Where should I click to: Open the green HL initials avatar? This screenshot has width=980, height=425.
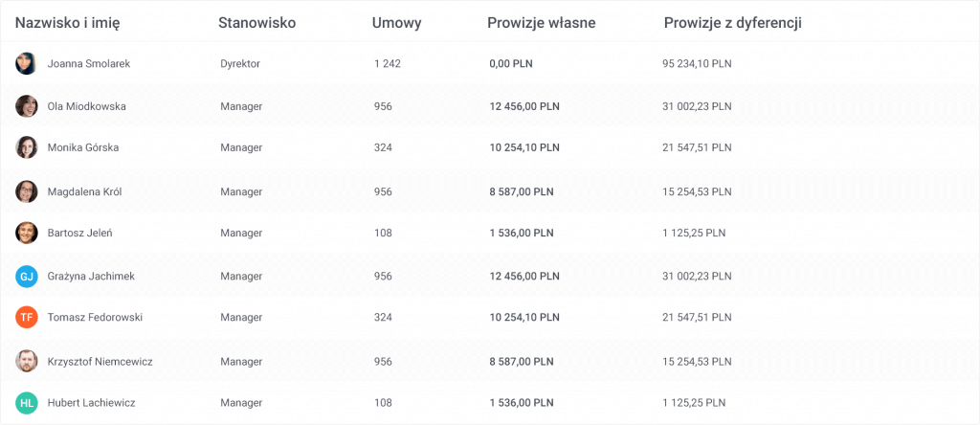pos(26,403)
